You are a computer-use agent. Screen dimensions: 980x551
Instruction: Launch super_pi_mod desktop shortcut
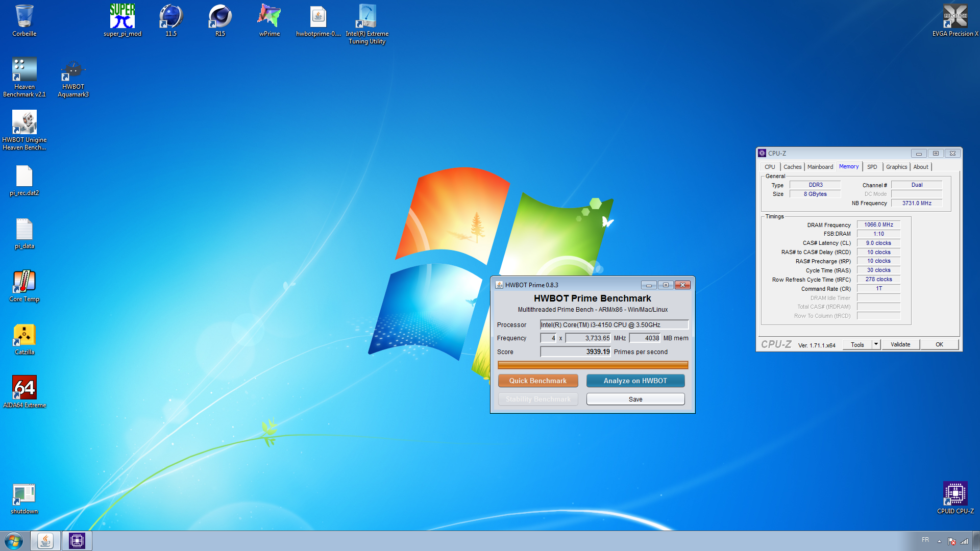coord(122,20)
